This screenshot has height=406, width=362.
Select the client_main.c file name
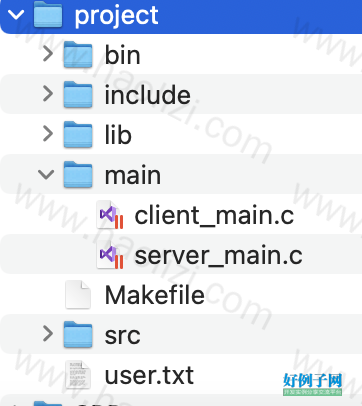[x=214, y=216]
